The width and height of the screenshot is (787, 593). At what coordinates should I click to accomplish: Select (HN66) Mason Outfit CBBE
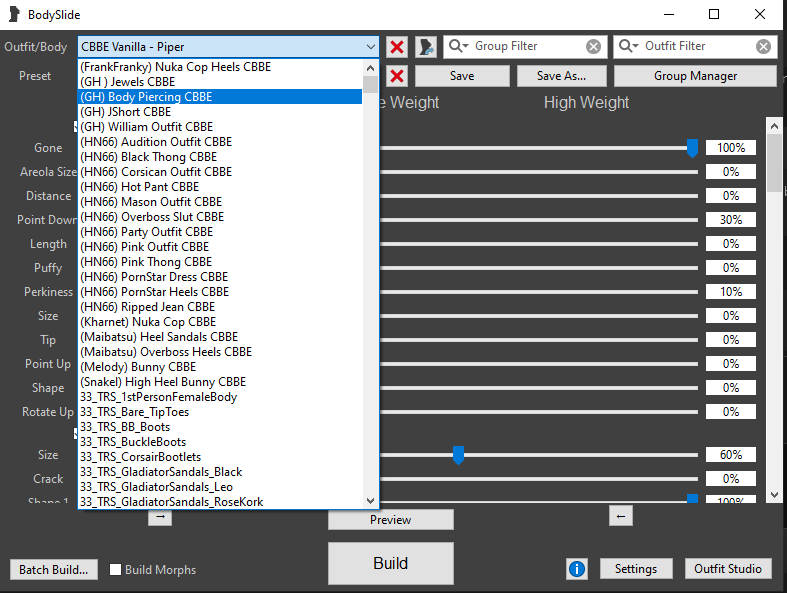[220, 202]
